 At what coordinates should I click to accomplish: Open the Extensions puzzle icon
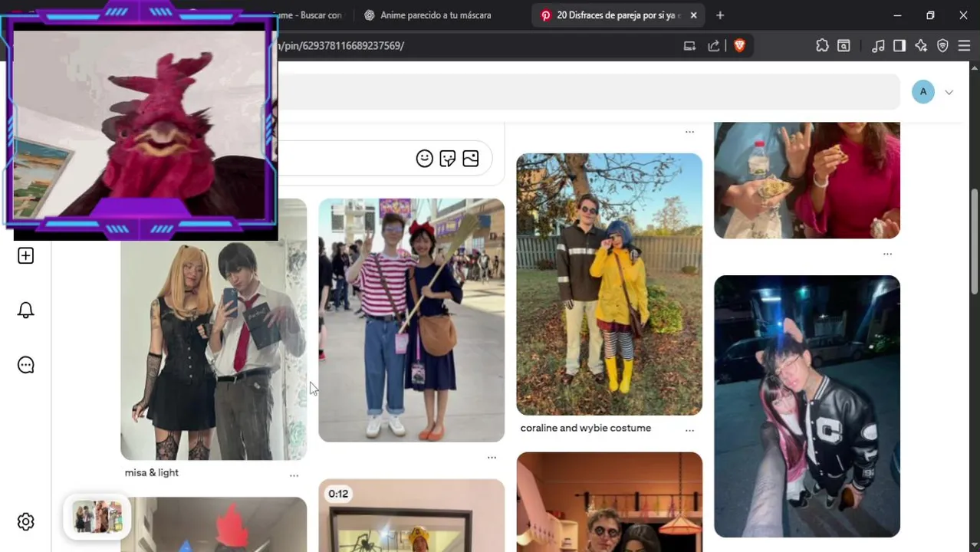tap(822, 46)
